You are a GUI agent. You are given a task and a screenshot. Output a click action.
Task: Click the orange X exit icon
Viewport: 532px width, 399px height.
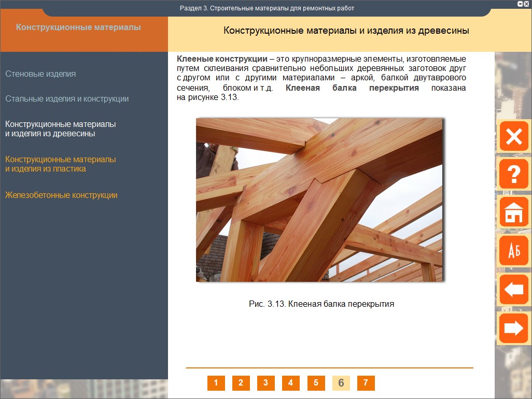[513, 136]
